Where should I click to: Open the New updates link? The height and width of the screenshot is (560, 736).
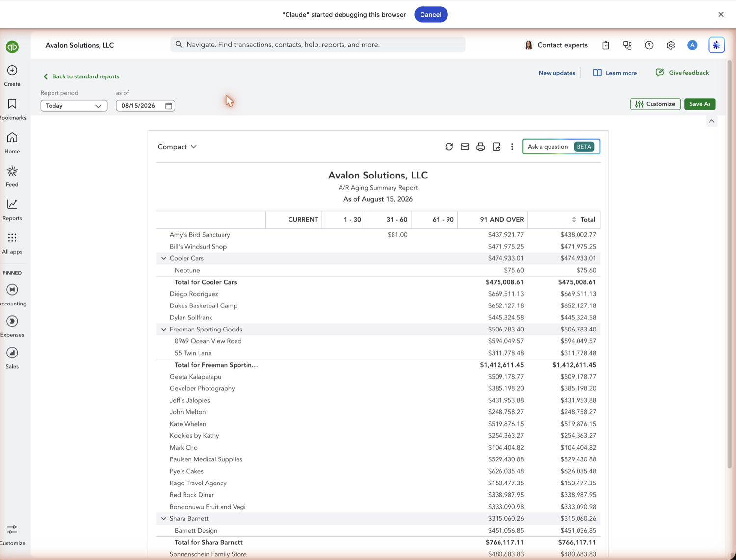pyautogui.click(x=556, y=73)
